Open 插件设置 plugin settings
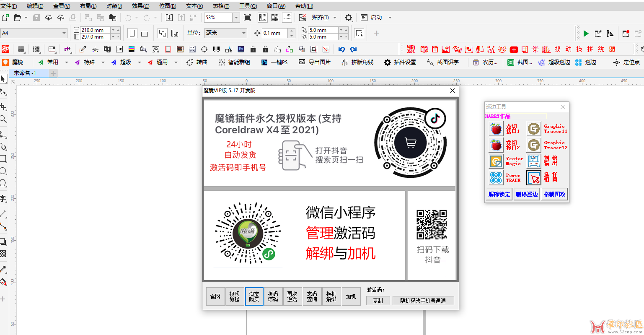This screenshot has height=335, width=644. pyautogui.click(x=400, y=62)
